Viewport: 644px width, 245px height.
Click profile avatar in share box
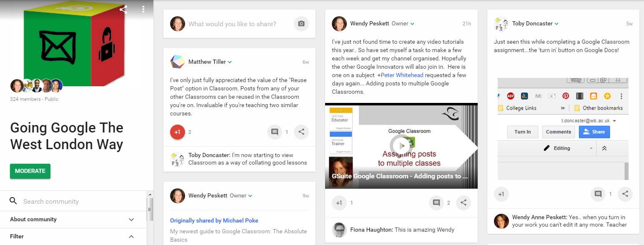coord(178,24)
